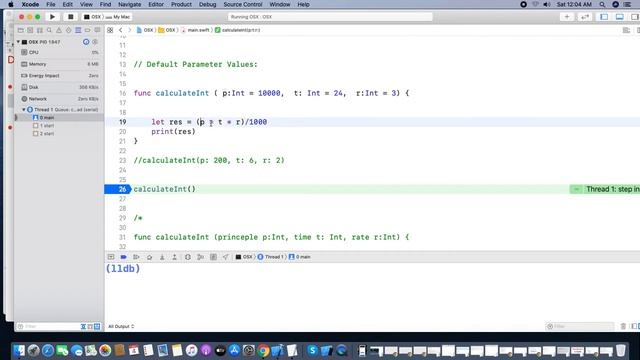Collapse Thread 1 in the debug navigator
The width and height of the screenshot is (640, 360).
[x=24, y=109]
